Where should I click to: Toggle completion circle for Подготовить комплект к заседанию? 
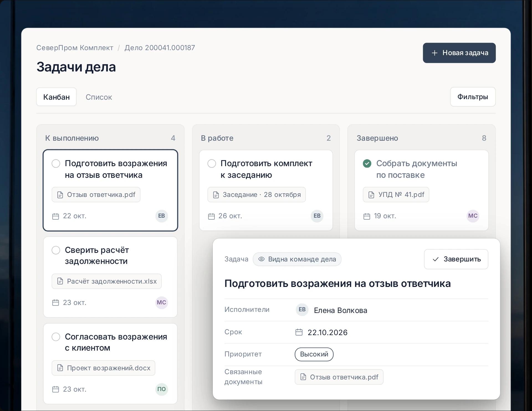212,163
